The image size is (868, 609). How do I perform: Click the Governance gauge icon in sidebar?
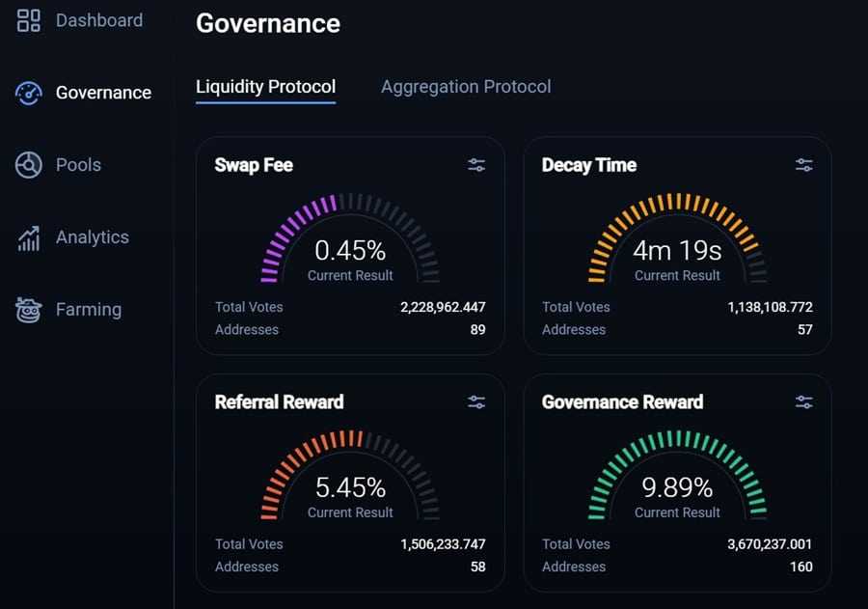pos(29,93)
